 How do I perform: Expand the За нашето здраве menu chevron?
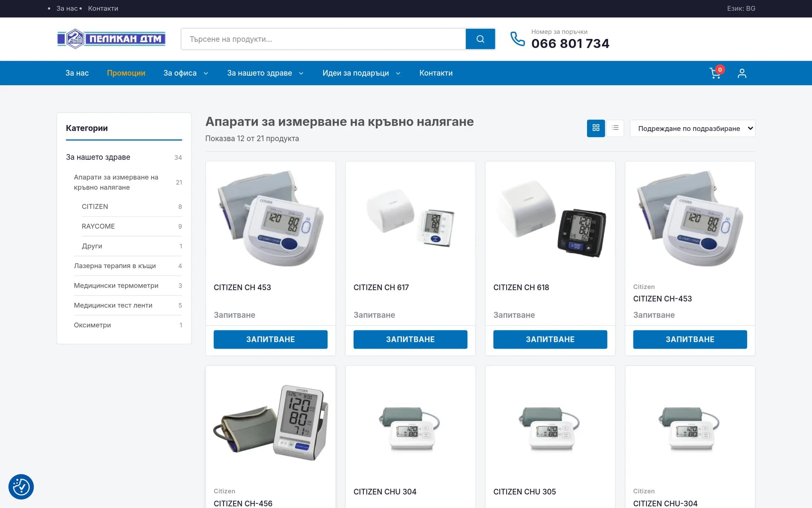click(x=301, y=74)
